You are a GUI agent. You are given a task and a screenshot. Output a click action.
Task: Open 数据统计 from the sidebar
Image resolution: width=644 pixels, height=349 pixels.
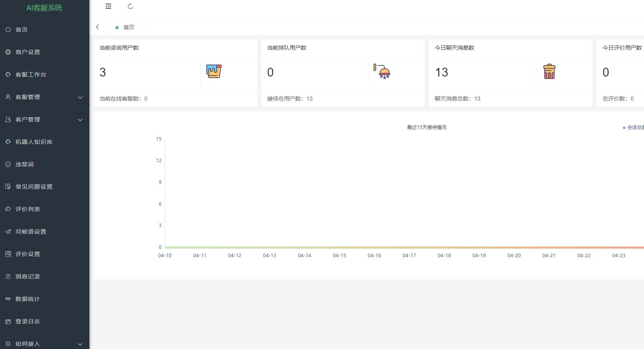click(28, 299)
